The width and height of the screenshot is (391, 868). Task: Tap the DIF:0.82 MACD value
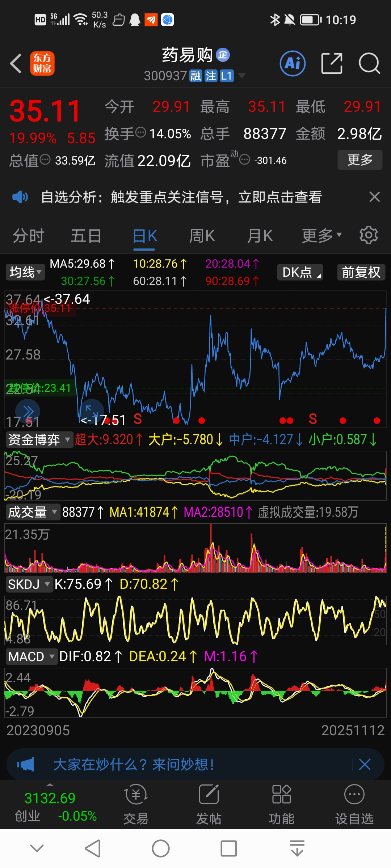point(91,656)
